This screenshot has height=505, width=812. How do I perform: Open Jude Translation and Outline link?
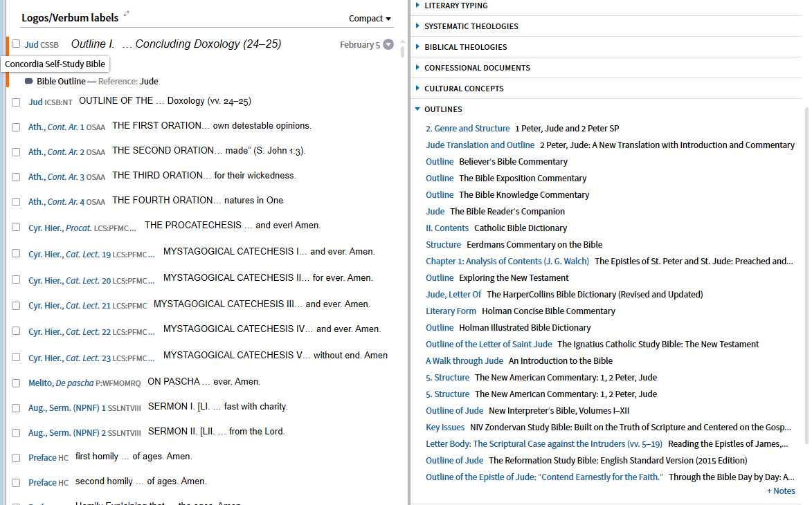coord(480,145)
